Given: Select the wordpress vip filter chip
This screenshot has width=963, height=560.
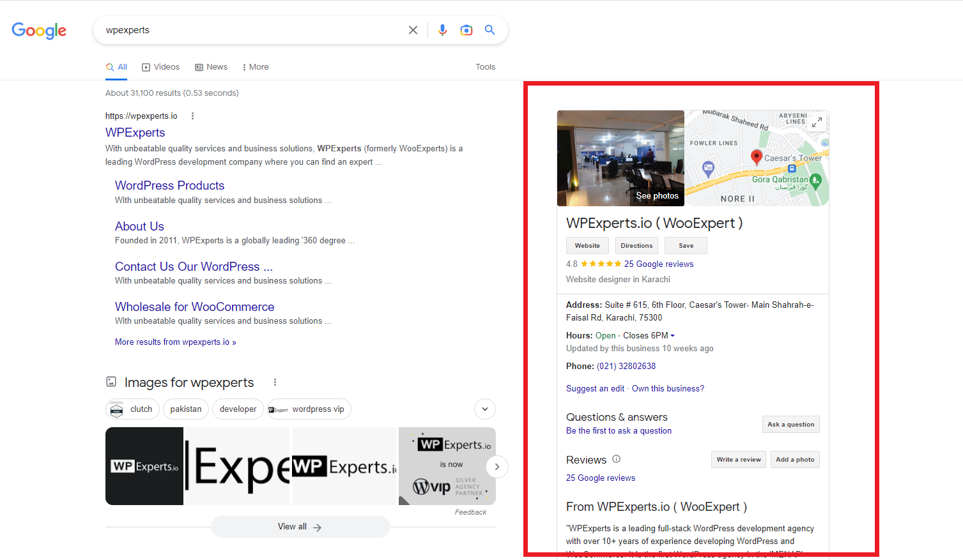Looking at the screenshot, I should [309, 409].
